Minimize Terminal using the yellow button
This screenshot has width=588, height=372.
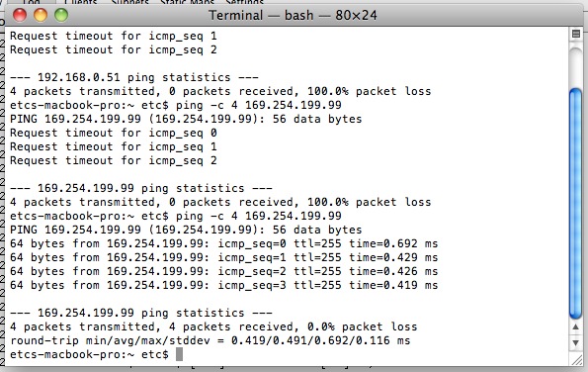coord(41,15)
